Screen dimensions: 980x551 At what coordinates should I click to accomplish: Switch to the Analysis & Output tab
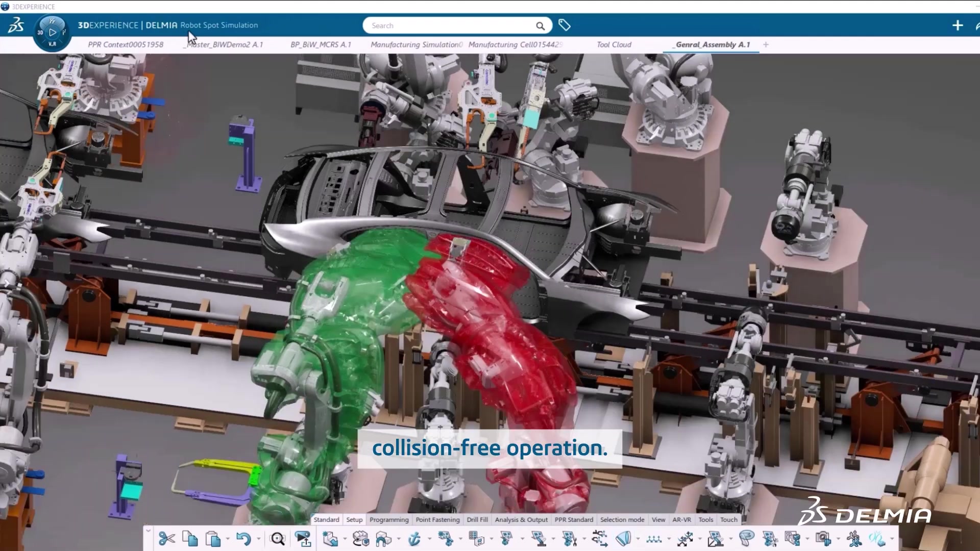pyautogui.click(x=521, y=519)
